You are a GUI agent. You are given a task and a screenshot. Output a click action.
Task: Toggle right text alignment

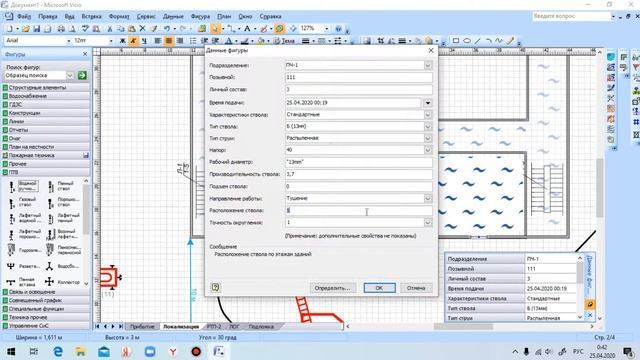pyautogui.click(x=180, y=41)
